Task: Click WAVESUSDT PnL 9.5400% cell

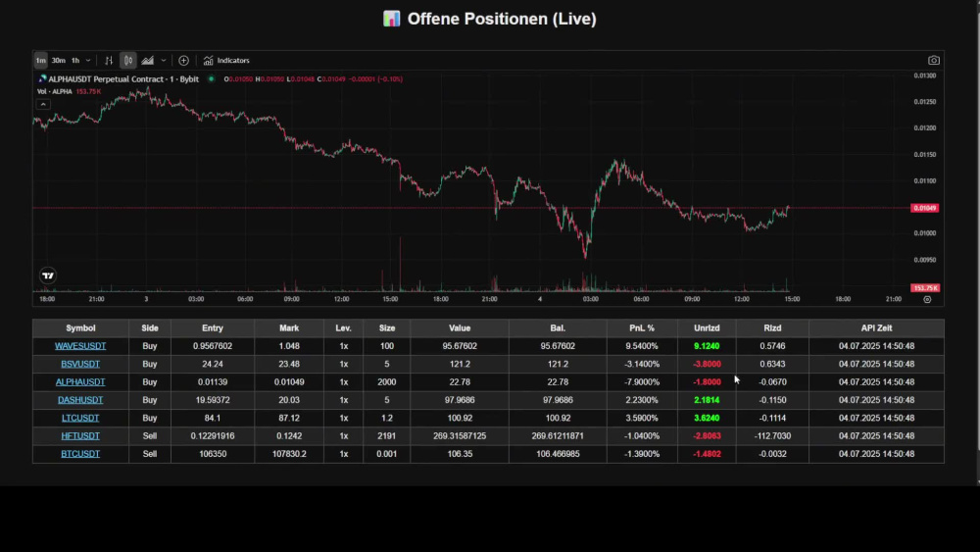Action: pos(642,346)
